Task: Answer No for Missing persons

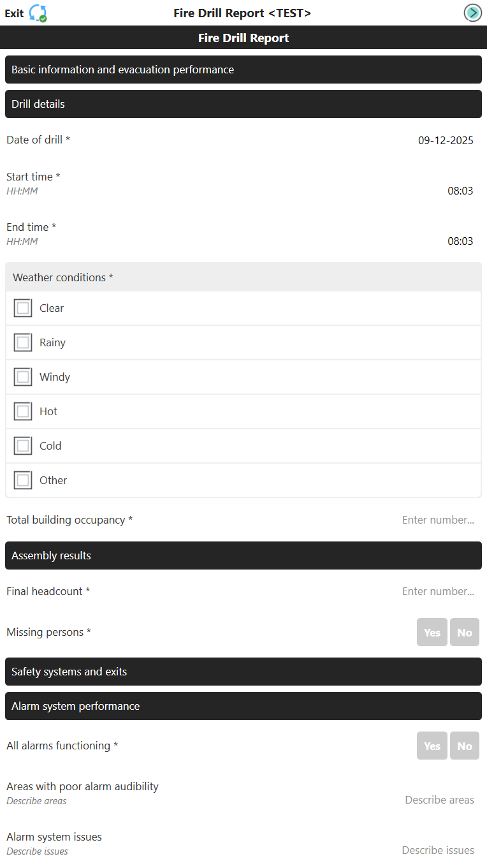Action: coord(464,632)
